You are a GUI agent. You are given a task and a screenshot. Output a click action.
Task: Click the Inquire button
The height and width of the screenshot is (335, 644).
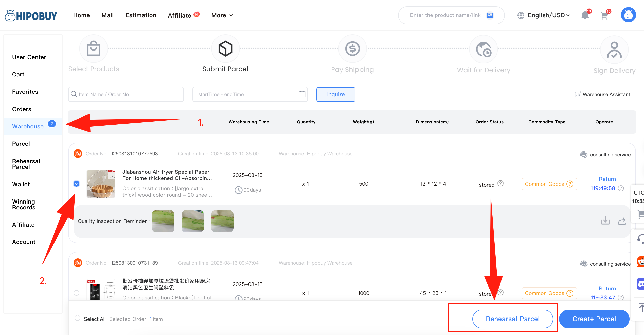[x=336, y=94]
